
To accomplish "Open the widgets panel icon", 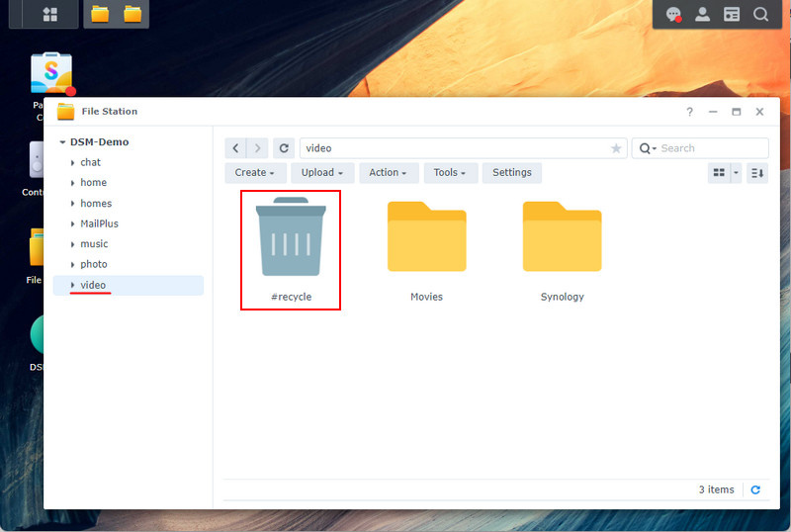I will [x=732, y=14].
